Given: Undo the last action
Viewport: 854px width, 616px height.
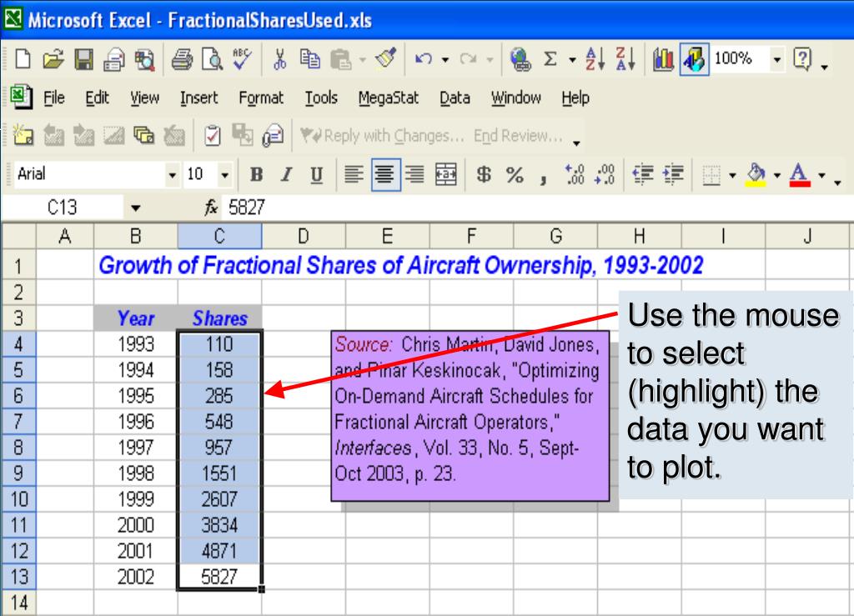Looking at the screenshot, I should (x=423, y=59).
